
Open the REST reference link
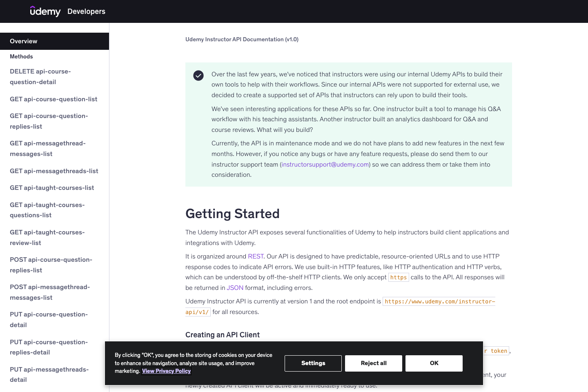[256, 256]
